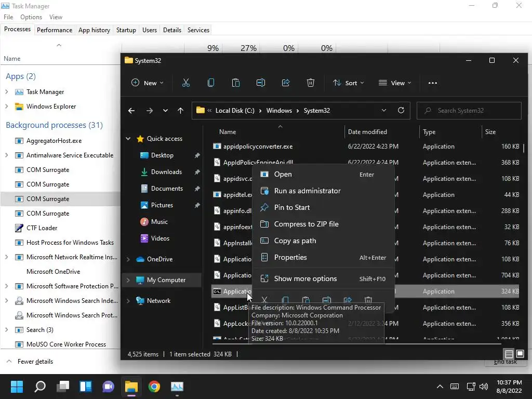Open the New dropdown in Explorer

[x=147, y=83]
